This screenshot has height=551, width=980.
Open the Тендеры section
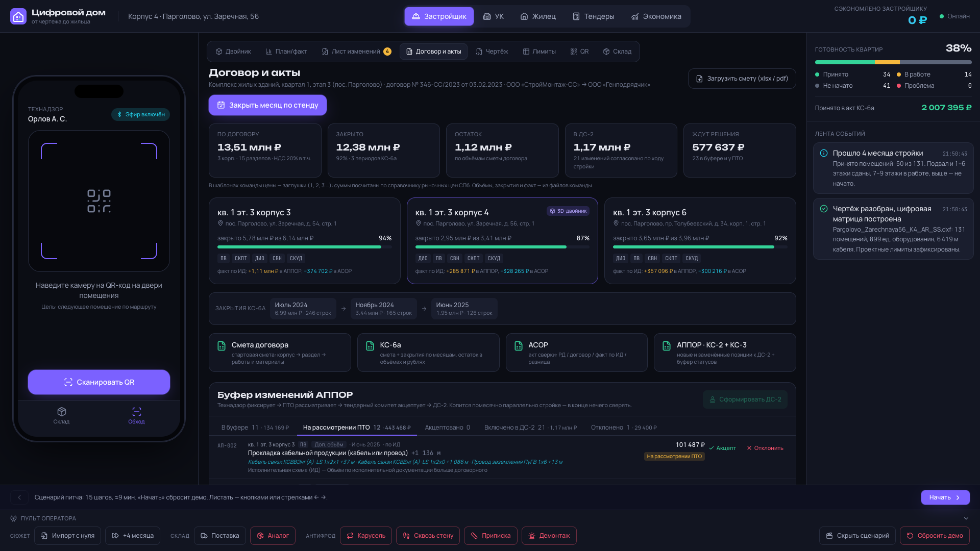pyautogui.click(x=594, y=16)
